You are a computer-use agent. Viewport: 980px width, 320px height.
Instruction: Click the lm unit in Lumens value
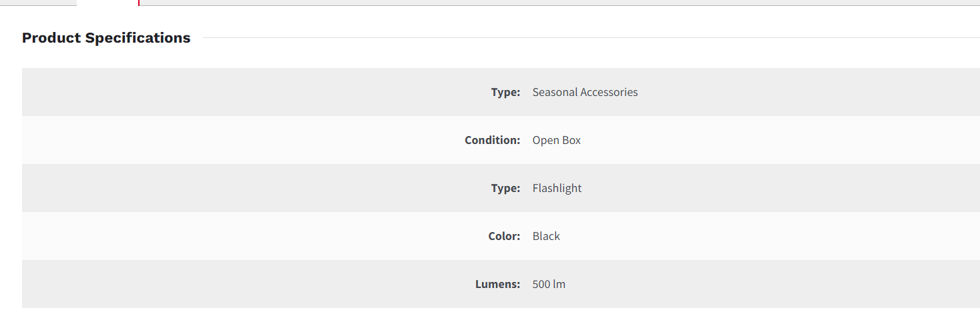point(559,284)
